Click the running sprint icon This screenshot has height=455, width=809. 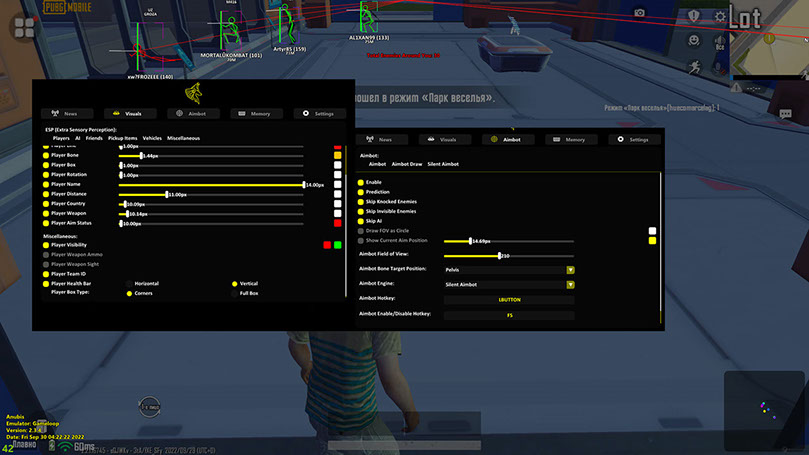pos(693,66)
